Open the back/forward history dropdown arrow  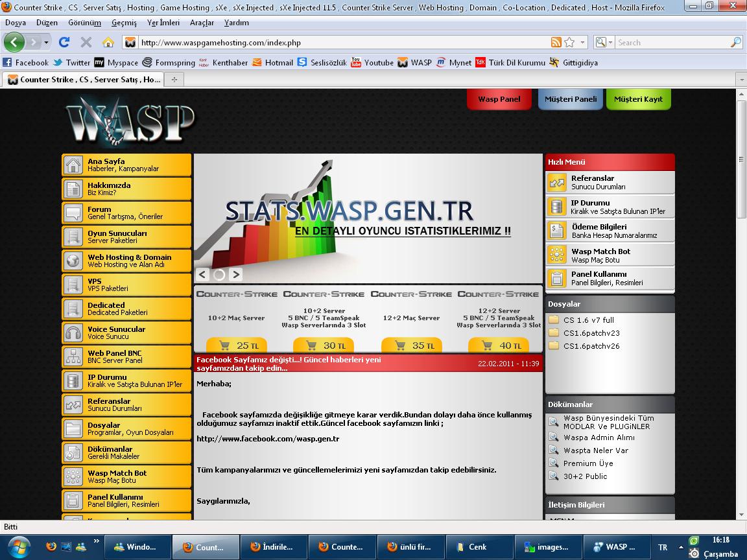[x=46, y=42]
